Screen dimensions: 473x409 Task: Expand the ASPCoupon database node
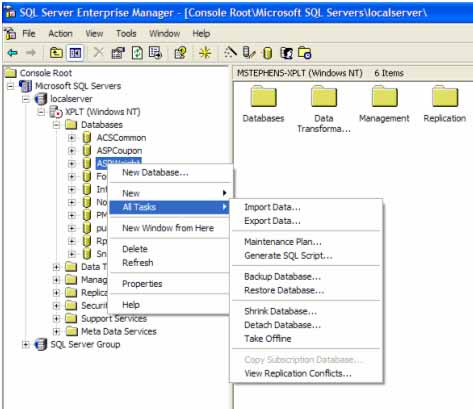tap(72, 151)
